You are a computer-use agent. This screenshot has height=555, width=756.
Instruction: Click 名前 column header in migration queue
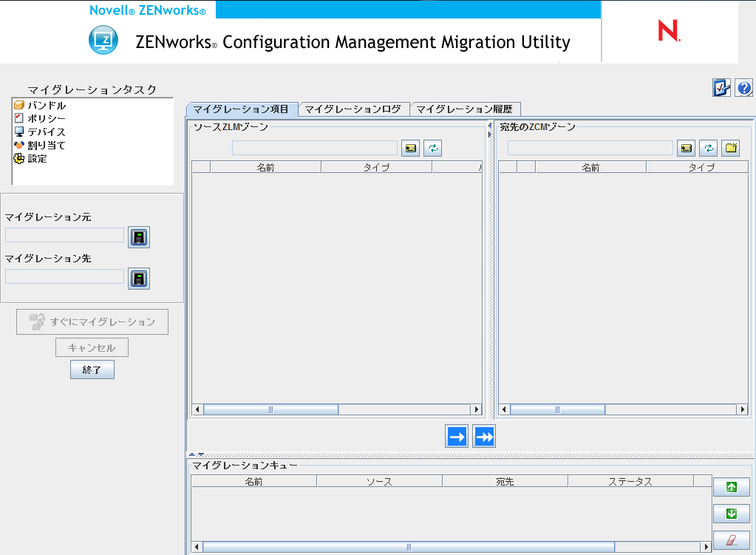(x=253, y=481)
